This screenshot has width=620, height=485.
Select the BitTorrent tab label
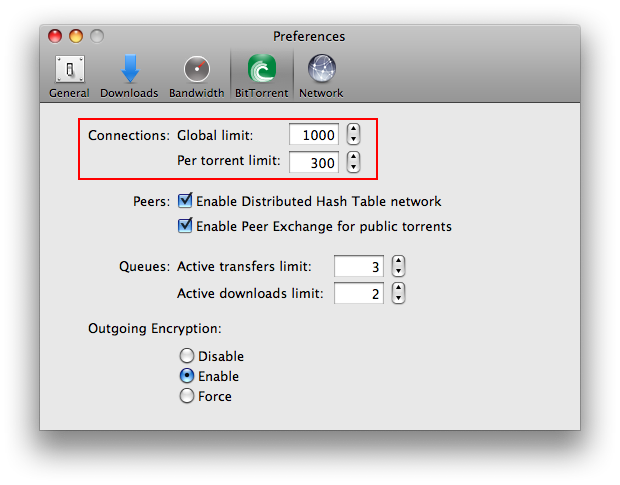click(x=261, y=93)
